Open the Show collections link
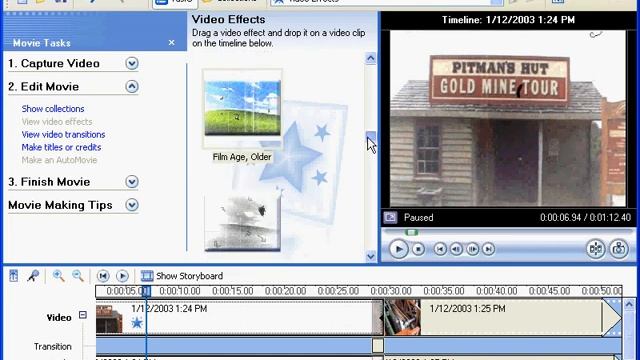 point(53,109)
